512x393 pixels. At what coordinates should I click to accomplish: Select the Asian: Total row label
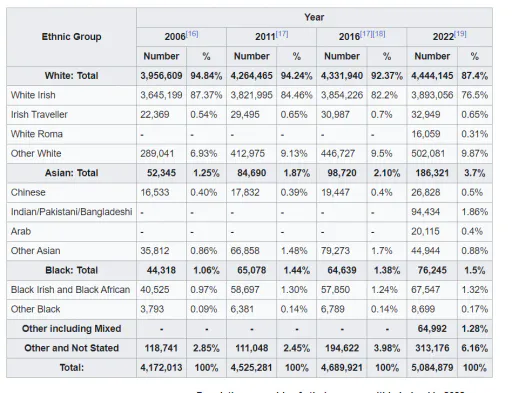click(71, 173)
